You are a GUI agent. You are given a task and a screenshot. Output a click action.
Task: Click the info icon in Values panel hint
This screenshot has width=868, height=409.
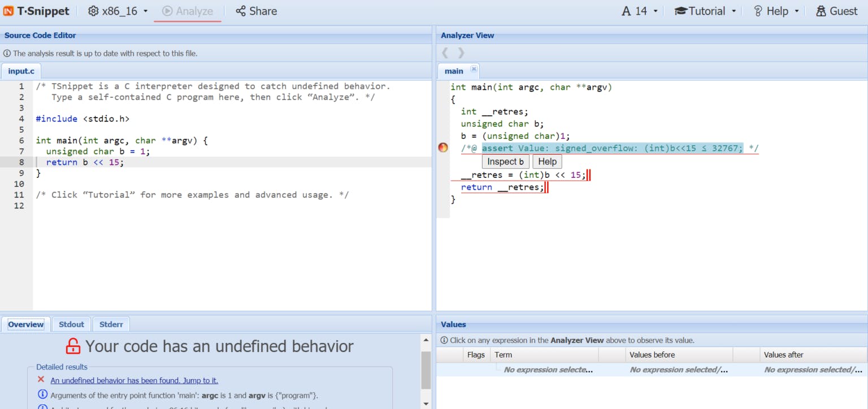(x=444, y=340)
